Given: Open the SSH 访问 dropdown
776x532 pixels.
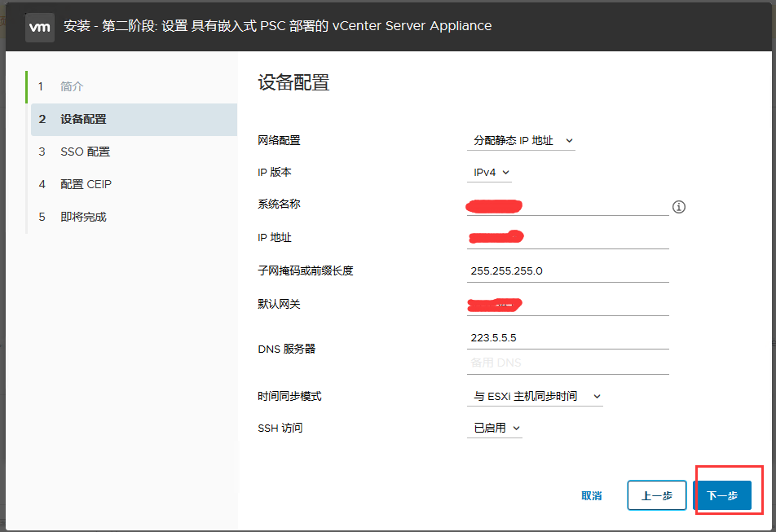Looking at the screenshot, I should pyautogui.click(x=495, y=429).
